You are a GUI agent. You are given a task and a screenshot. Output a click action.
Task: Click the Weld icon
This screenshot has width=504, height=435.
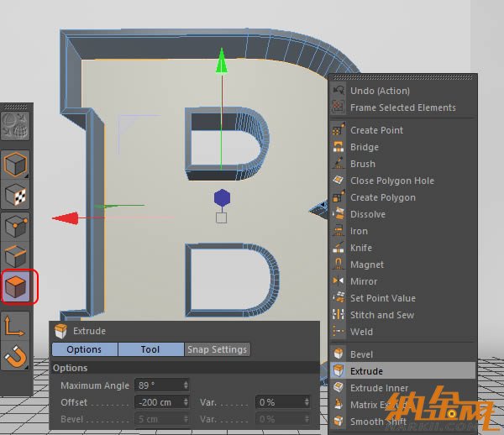pos(339,331)
